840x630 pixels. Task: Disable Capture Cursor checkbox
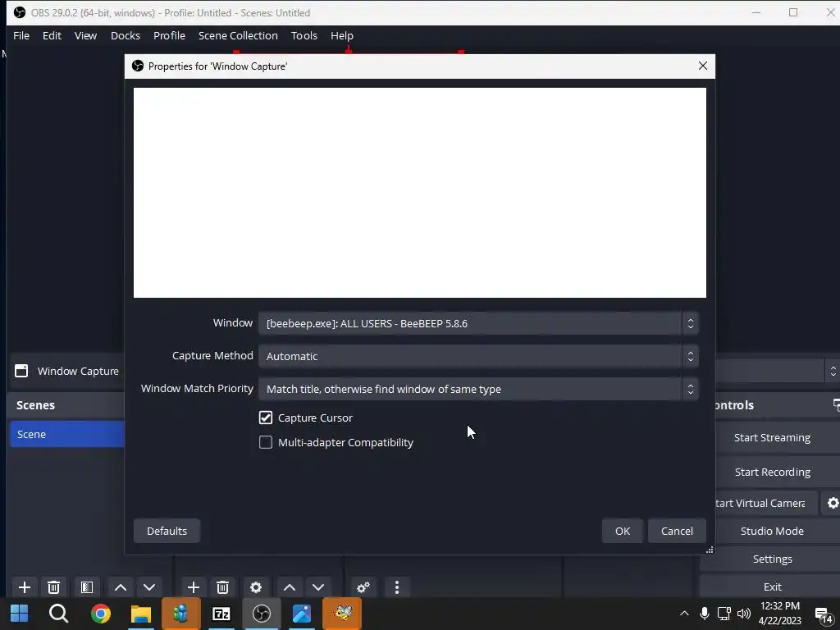pyautogui.click(x=266, y=418)
